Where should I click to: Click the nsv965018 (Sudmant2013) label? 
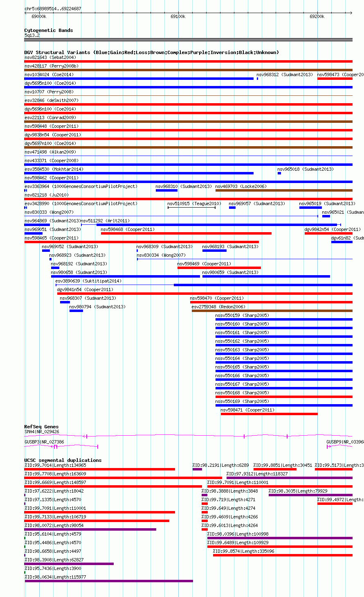point(306,169)
